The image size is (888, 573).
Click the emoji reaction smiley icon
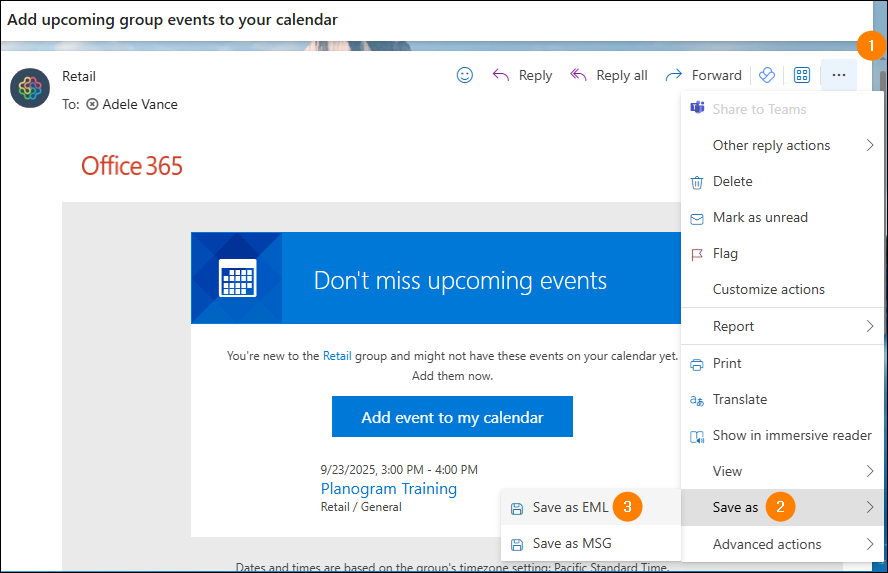pos(464,75)
